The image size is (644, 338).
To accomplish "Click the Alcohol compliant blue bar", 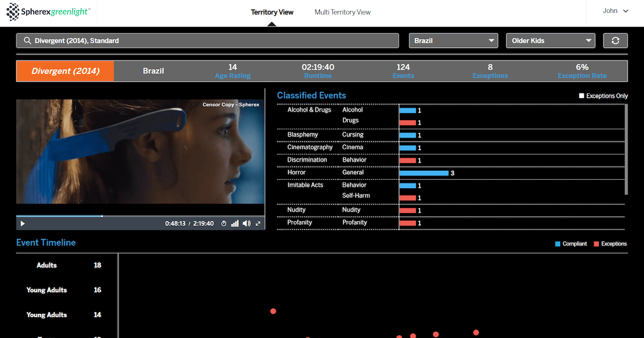I will 408,111.
